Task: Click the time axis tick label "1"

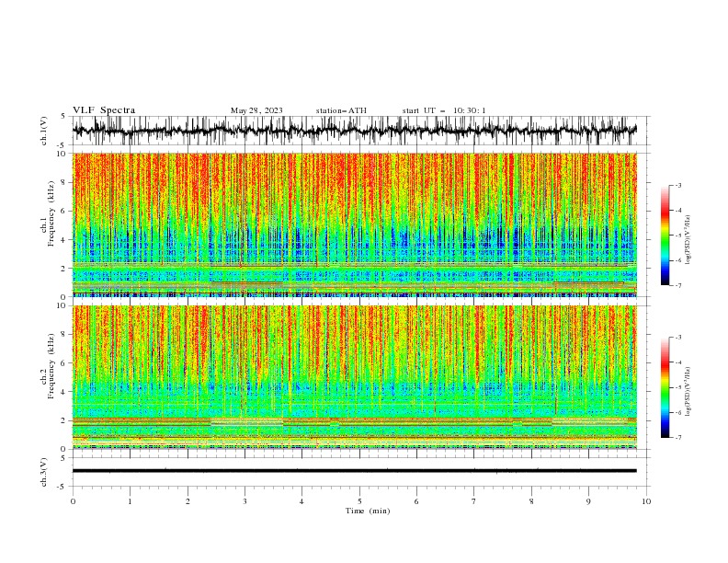Action: coord(130,501)
